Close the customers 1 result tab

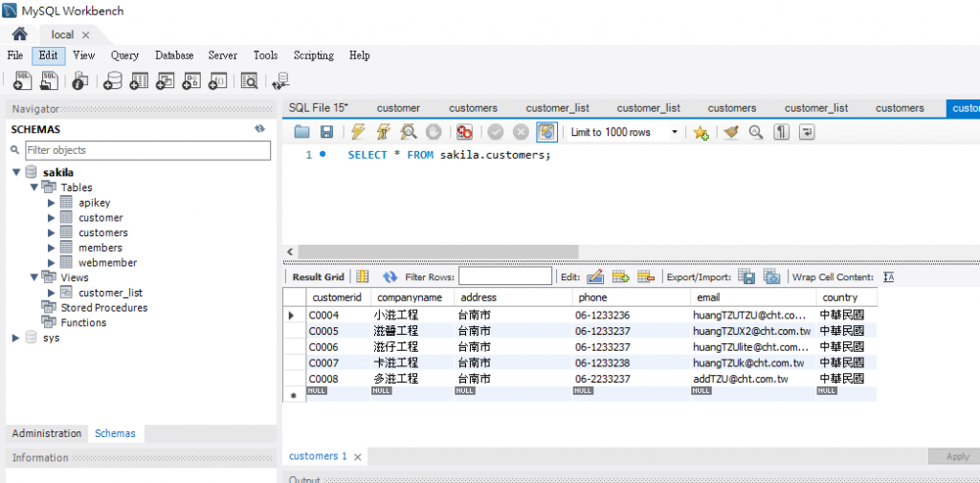coord(358,457)
